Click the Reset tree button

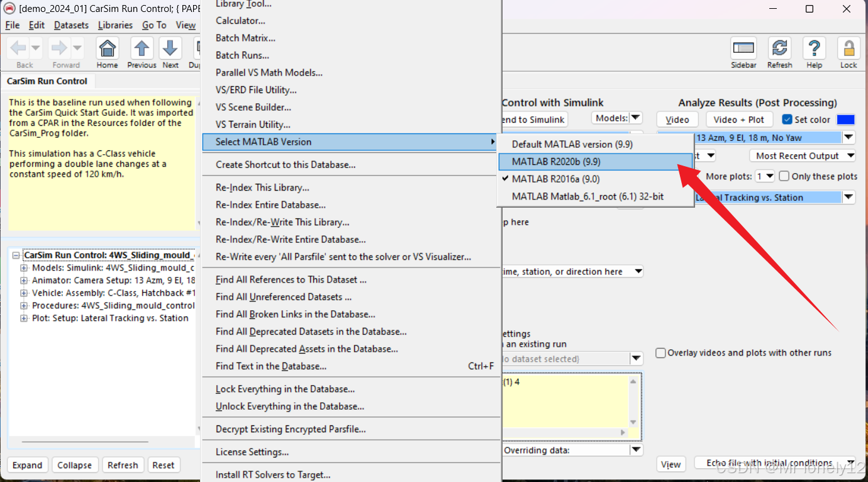(x=164, y=465)
